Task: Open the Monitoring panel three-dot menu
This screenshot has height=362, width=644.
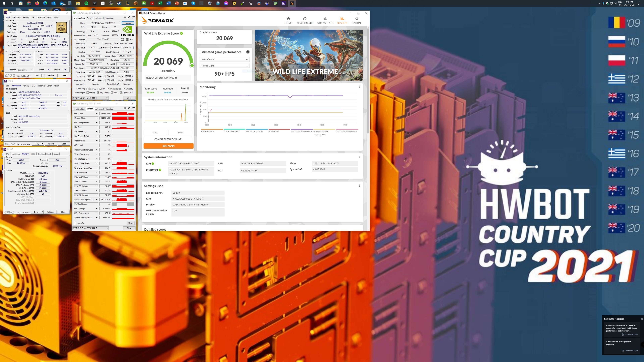Action: pos(360,87)
